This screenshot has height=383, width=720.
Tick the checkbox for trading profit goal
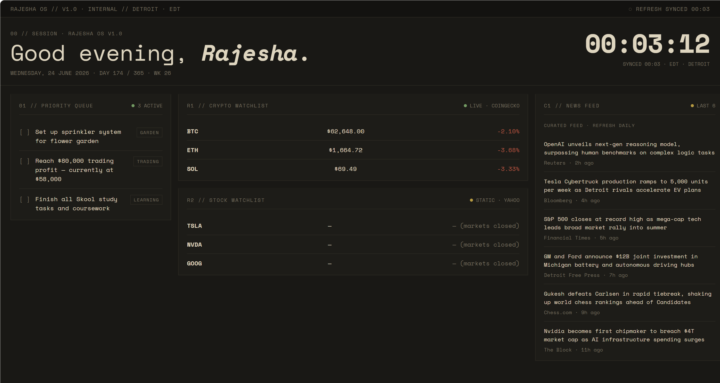24,161
